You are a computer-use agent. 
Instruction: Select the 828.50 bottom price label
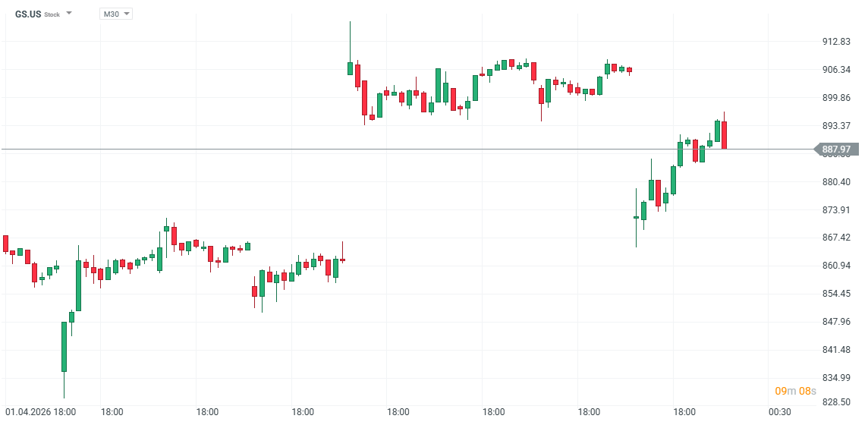point(836,403)
